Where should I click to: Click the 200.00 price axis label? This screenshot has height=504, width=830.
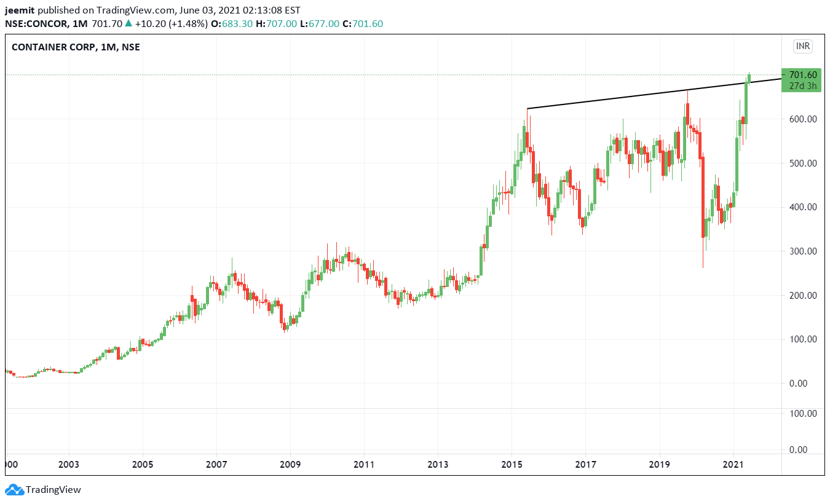[x=804, y=295]
